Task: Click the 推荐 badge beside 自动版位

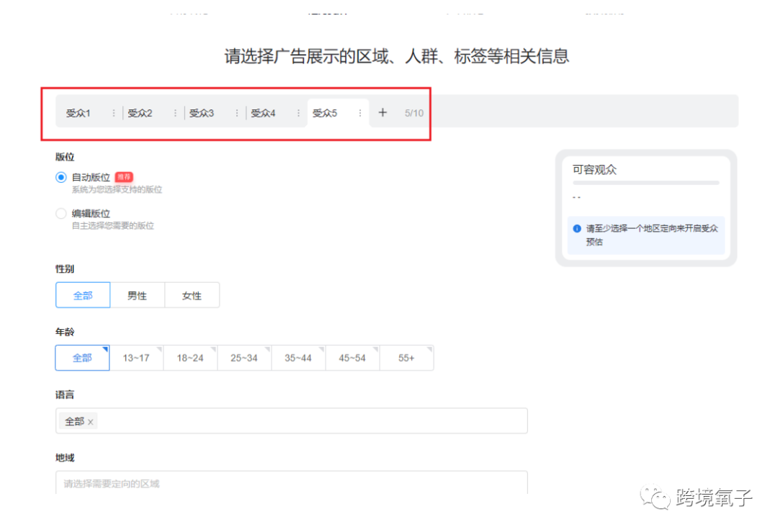Action: coord(123,176)
